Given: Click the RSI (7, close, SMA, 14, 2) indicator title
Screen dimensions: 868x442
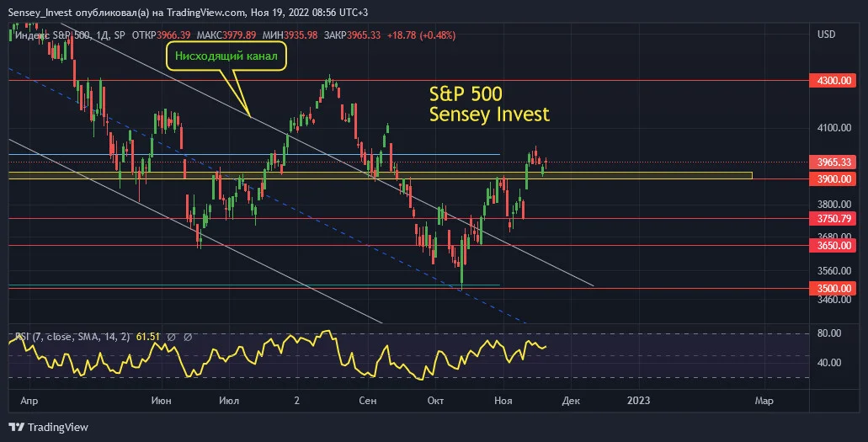Looking at the screenshot, I should click(x=72, y=337).
